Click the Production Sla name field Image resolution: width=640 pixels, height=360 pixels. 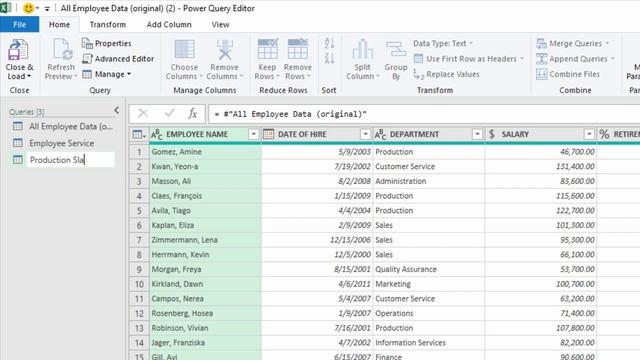coord(71,160)
